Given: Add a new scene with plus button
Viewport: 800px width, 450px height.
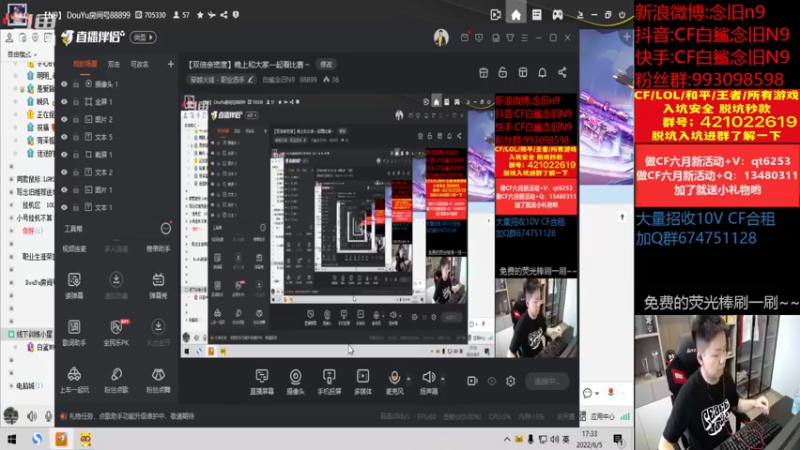Looking at the screenshot, I should [x=170, y=64].
